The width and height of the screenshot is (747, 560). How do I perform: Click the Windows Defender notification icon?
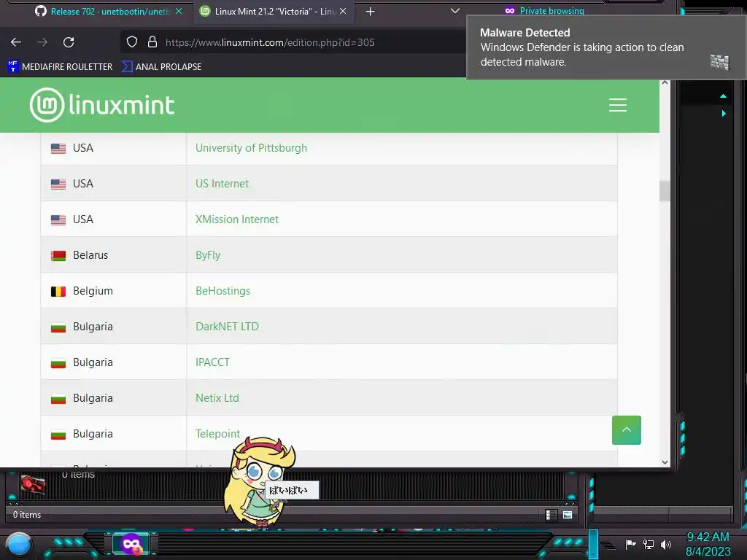click(719, 62)
